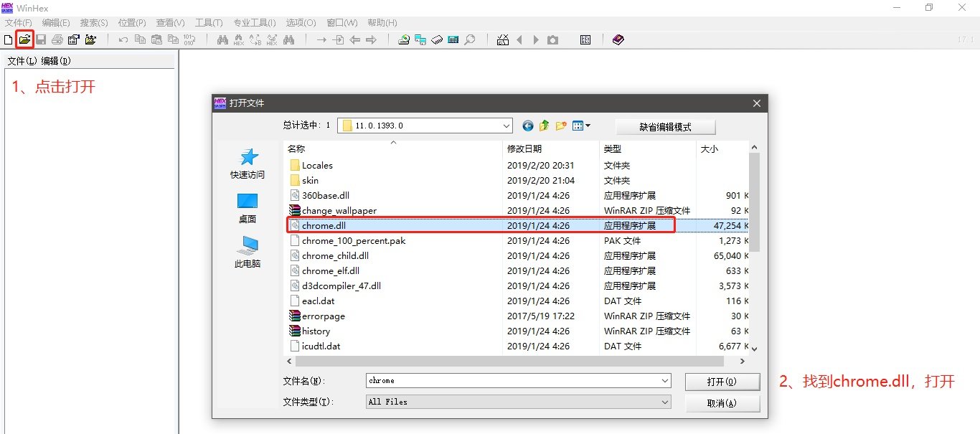Expand the 11.0.1393.0 folder location dropdown
This screenshot has height=434, width=980.
pos(507,126)
